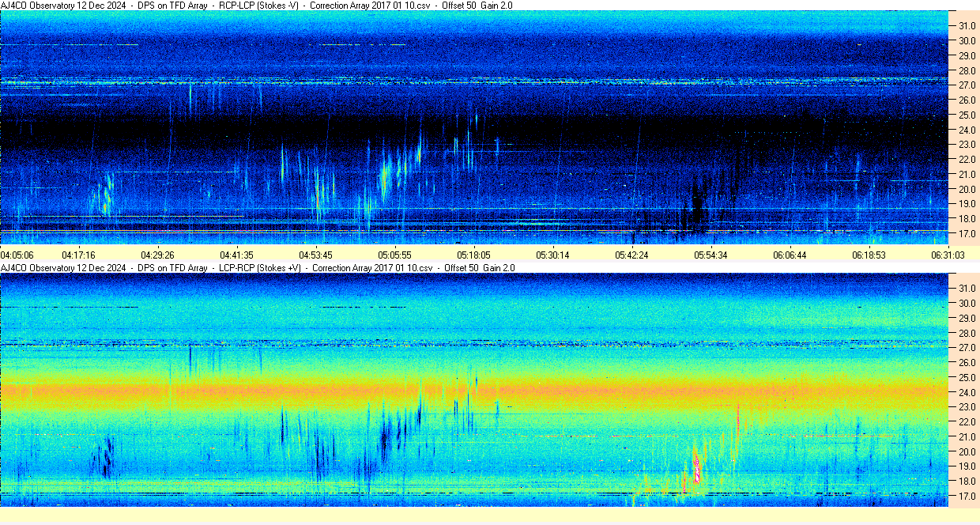
Task: Select 25.0 frequency label in Stokes -V plot
Action: (x=967, y=115)
